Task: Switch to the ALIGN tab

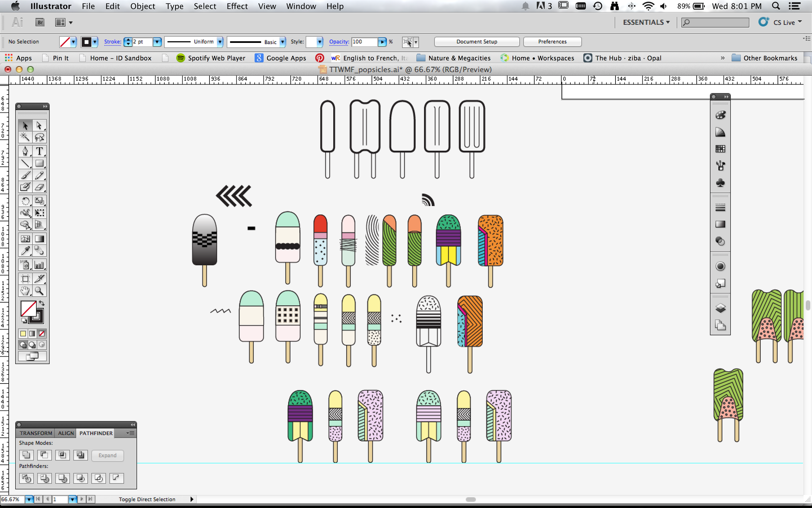Action: (66, 433)
